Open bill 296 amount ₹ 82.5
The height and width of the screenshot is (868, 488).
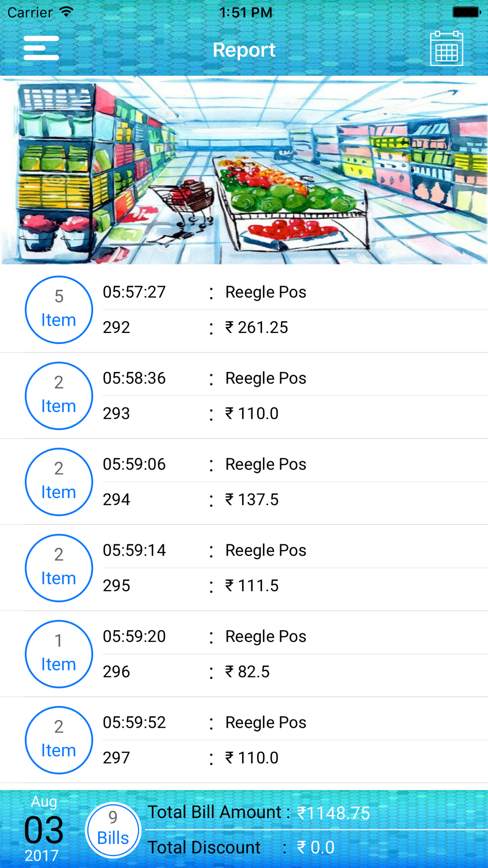tap(247, 672)
